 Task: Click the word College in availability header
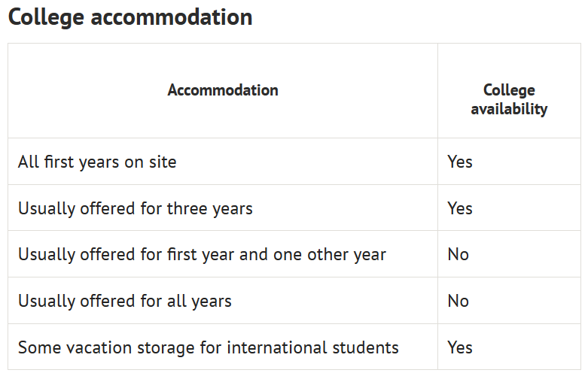(x=509, y=90)
